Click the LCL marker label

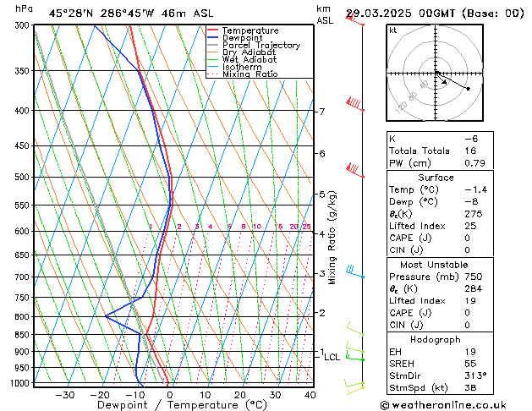click(332, 357)
